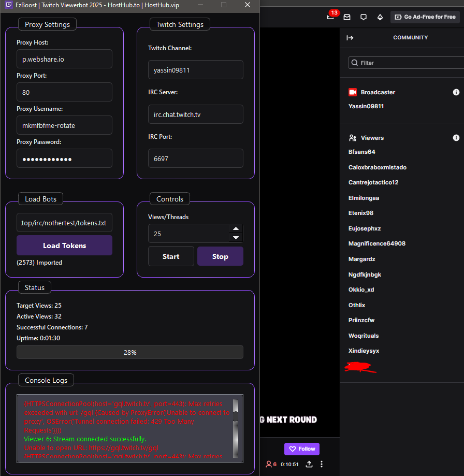The height and width of the screenshot is (476, 464).
Task: Click the tokens.txt file path field
Action: (64, 223)
